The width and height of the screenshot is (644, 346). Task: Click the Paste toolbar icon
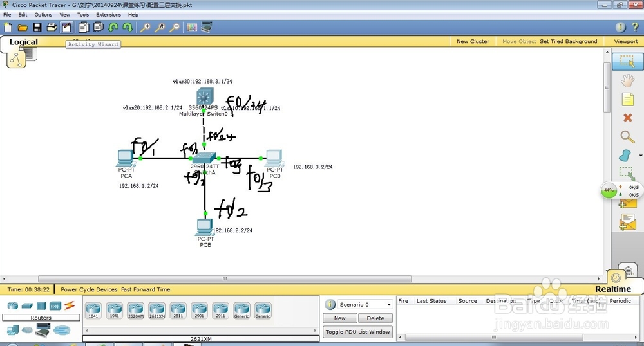click(x=99, y=28)
